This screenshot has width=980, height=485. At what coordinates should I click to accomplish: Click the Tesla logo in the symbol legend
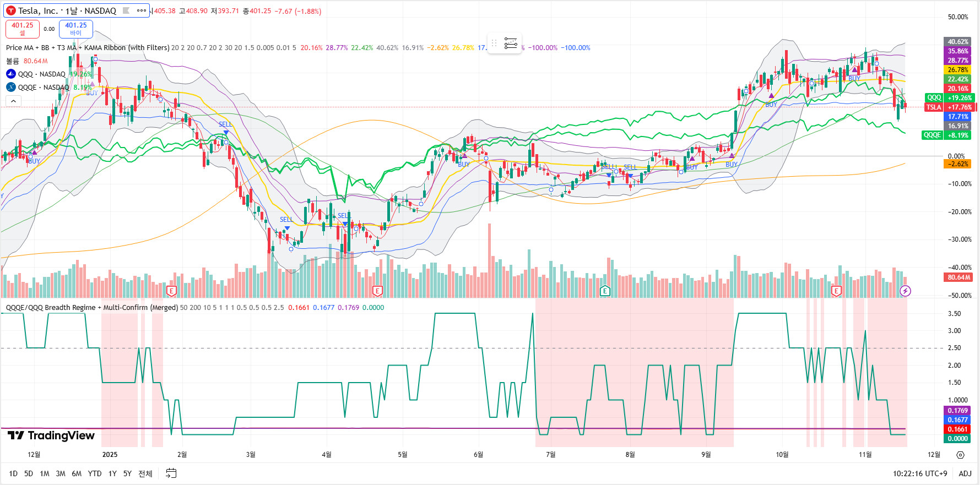[10, 10]
